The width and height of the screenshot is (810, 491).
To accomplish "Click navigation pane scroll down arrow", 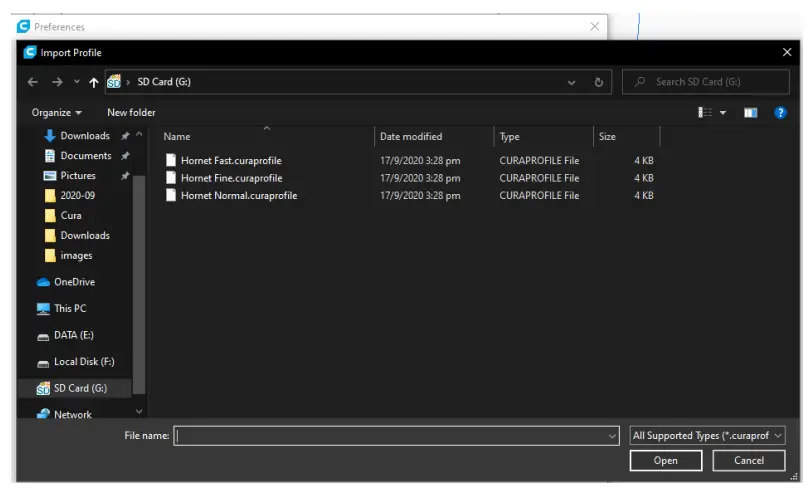I will pyautogui.click(x=139, y=411).
